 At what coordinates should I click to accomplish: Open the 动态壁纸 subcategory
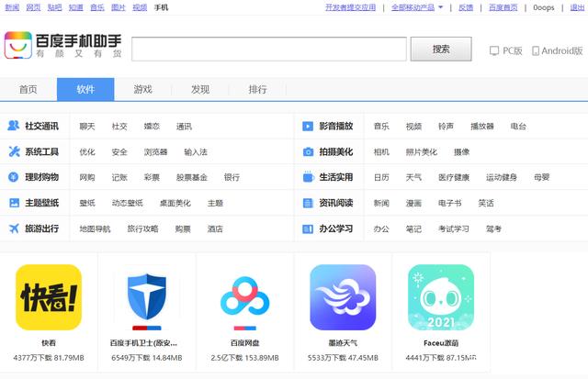tap(128, 203)
